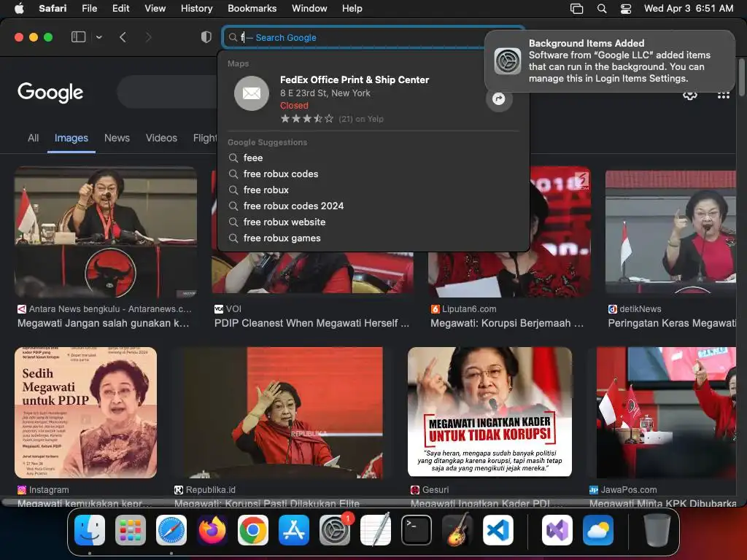Viewport: 747px width, 560px height.
Task: Click the Safari forward arrow
Action: [148, 37]
